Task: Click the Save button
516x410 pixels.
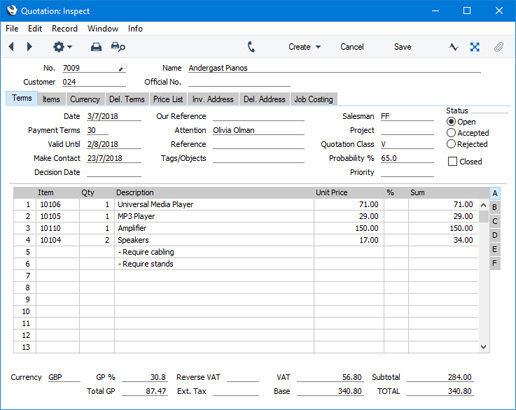Action: pos(402,47)
